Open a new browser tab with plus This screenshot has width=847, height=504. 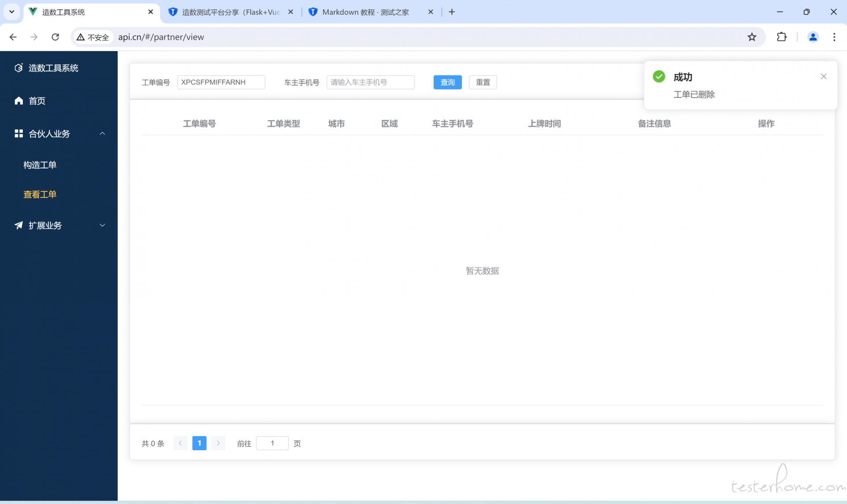coord(452,12)
